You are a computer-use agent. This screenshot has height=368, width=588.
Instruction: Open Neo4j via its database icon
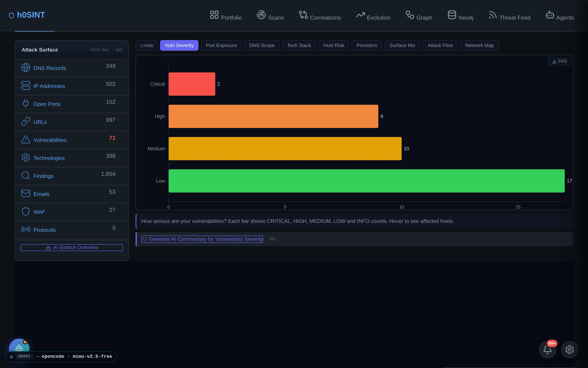tap(452, 15)
